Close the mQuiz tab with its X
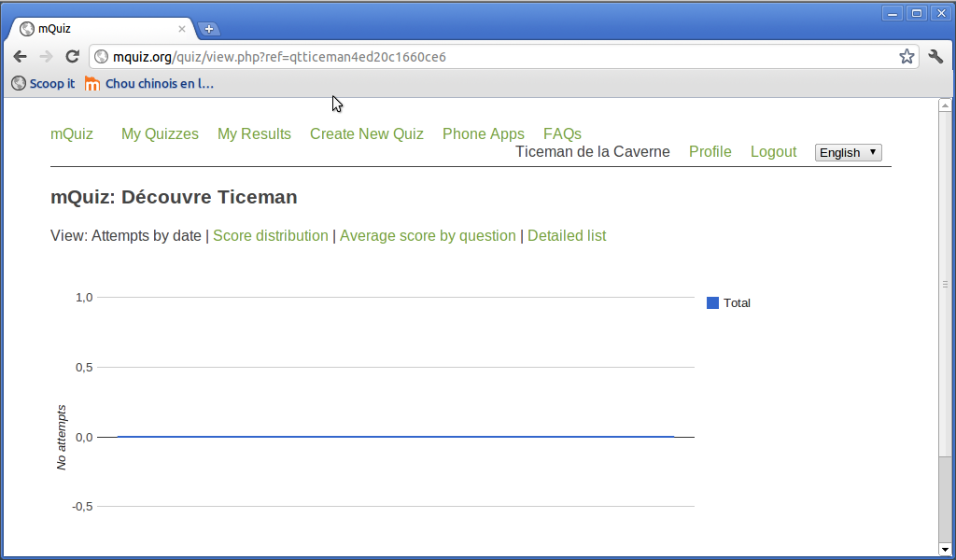Image resolution: width=956 pixels, height=560 pixels. point(182,29)
